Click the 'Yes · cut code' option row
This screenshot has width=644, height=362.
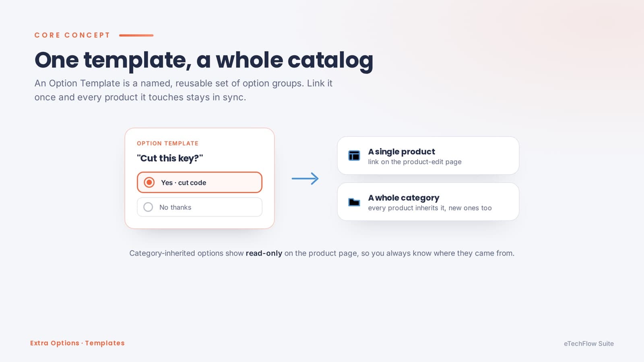[200, 182]
